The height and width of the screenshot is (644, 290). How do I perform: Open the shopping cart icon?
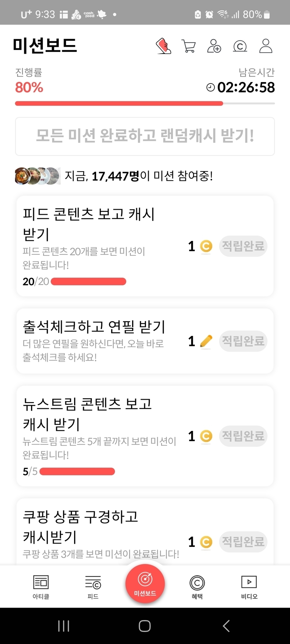pos(189,46)
